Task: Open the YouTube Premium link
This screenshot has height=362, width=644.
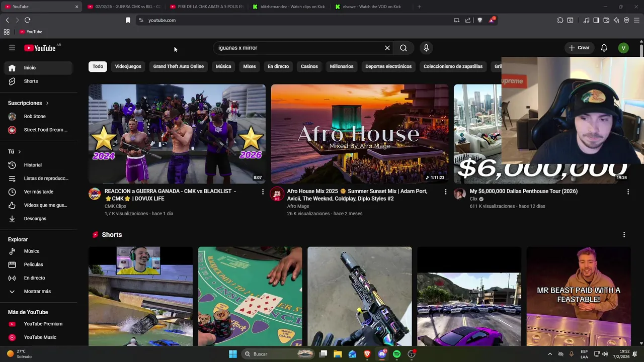Action: coord(39,324)
